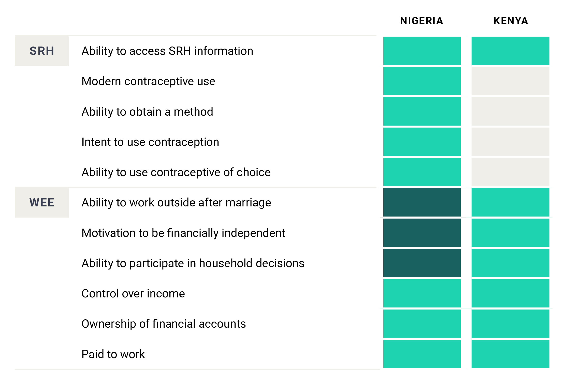This screenshot has width=567, height=392.
Task: Click 'Modern contraceptive use' row label
Action: click(x=148, y=81)
